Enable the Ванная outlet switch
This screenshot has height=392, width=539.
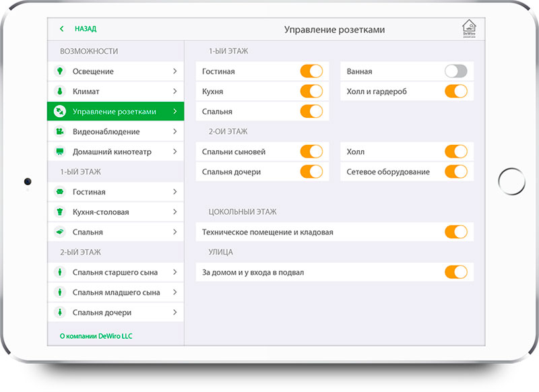(x=456, y=71)
